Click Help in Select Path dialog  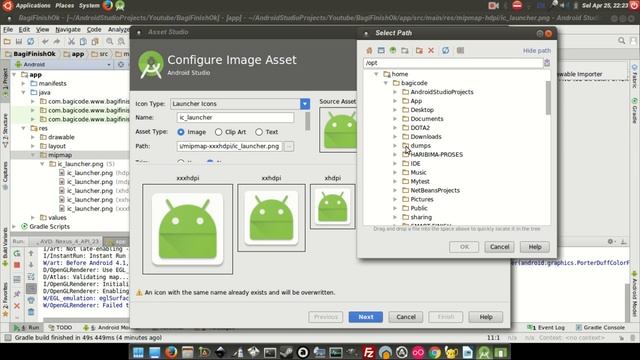(x=535, y=247)
